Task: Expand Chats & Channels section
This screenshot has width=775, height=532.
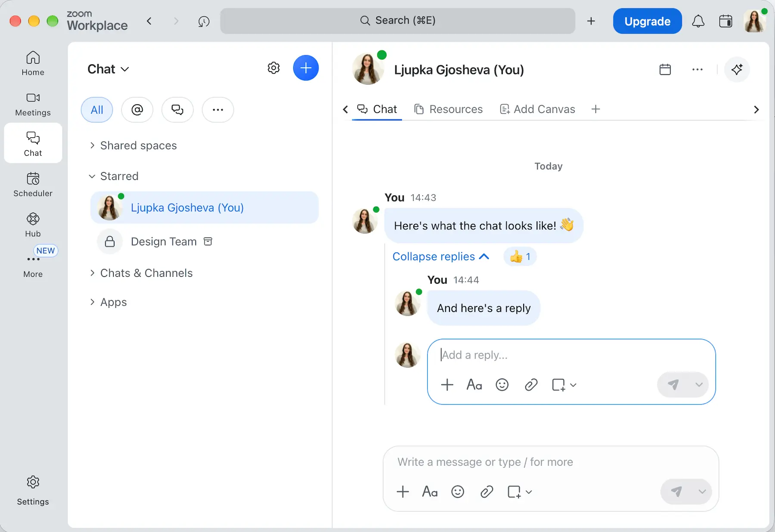Action: (x=141, y=273)
